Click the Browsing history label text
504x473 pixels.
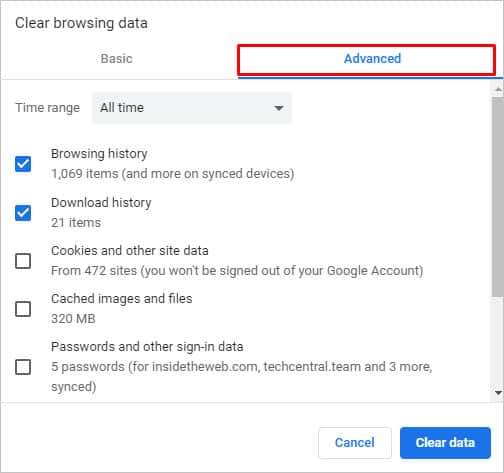point(99,154)
